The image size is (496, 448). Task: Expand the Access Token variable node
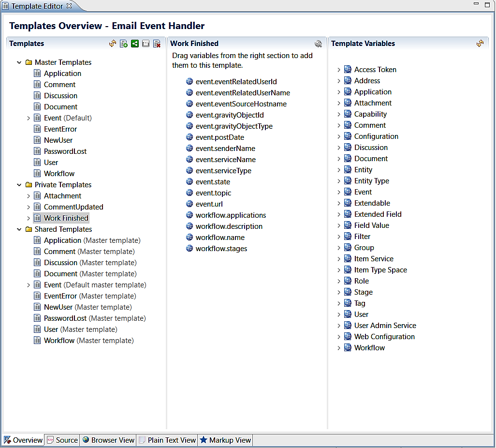pos(339,70)
